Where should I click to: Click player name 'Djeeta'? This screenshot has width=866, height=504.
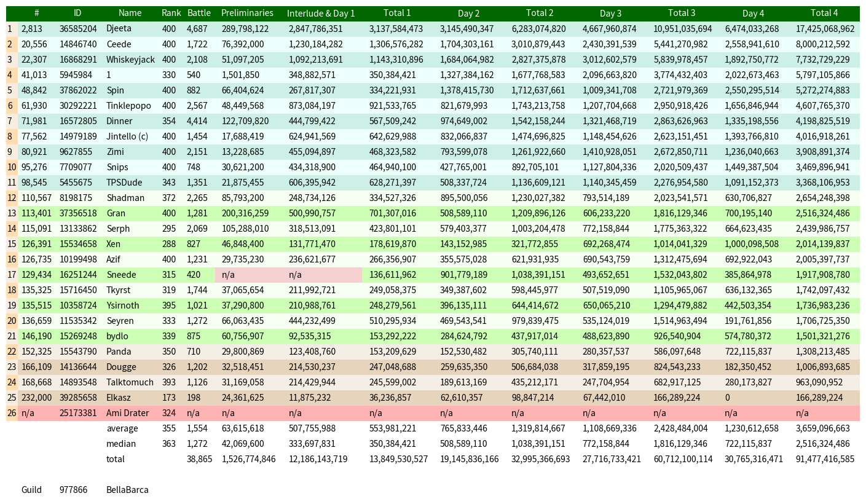[119, 29]
